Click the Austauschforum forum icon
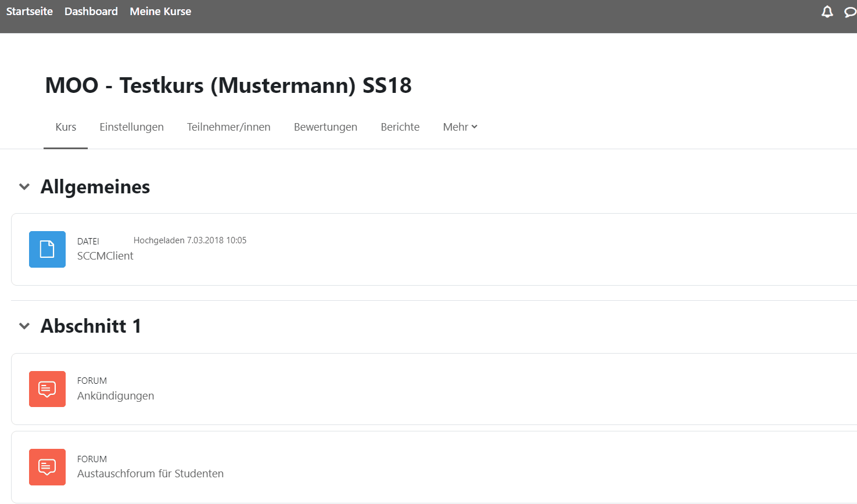This screenshot has height=504, width=857. point(47,467)
